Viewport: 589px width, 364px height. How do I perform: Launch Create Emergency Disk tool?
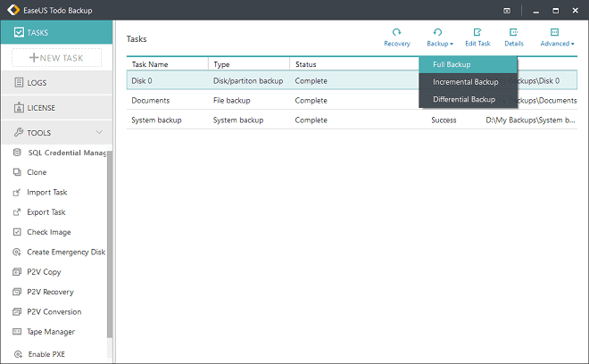66,252
